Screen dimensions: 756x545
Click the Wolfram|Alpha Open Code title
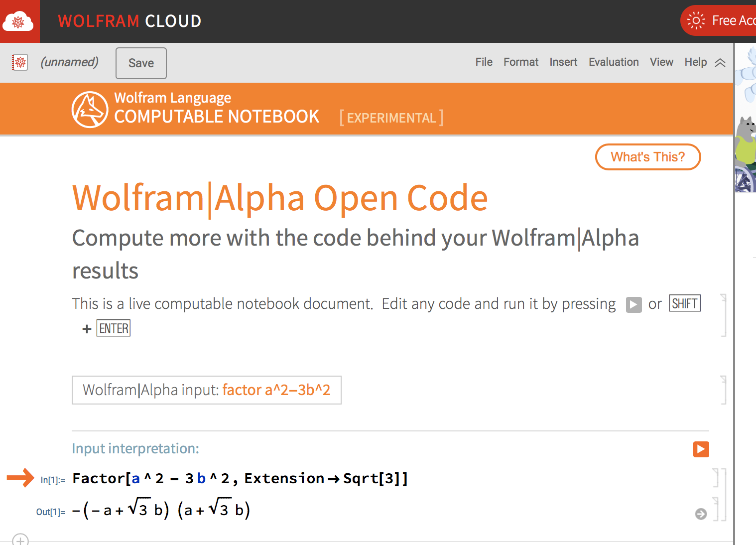(x=280, y=198)
